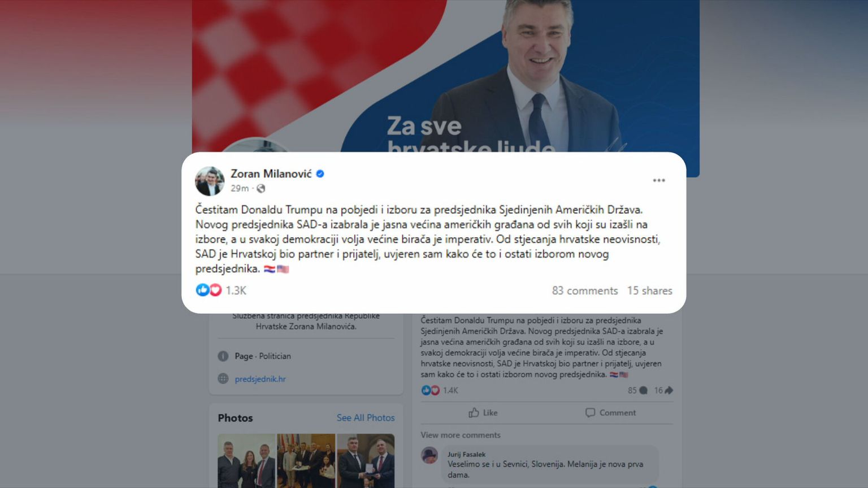The height and width of the screenshot is (488, 868).
Task: Open the Zoran Milanović name link
Action: (271, 174)
